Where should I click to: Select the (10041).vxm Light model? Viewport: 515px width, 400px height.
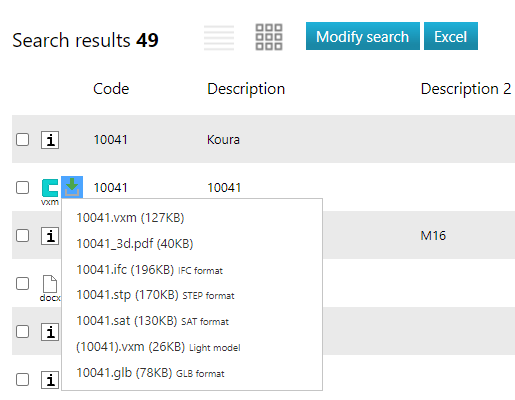pos(158,347)
